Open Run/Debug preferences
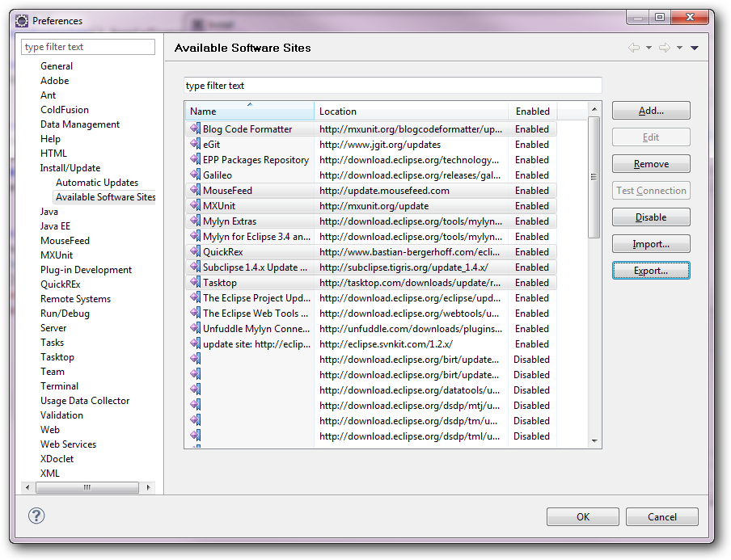 (65, 314)
